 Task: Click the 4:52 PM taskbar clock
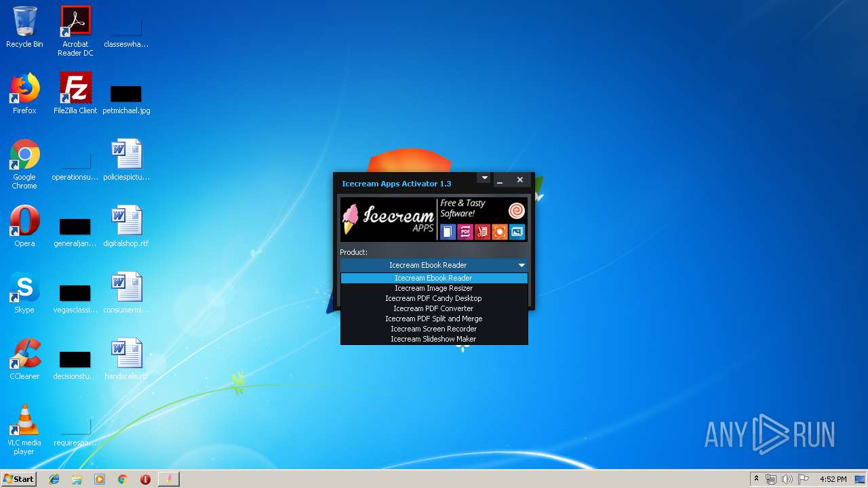point(833,479)
